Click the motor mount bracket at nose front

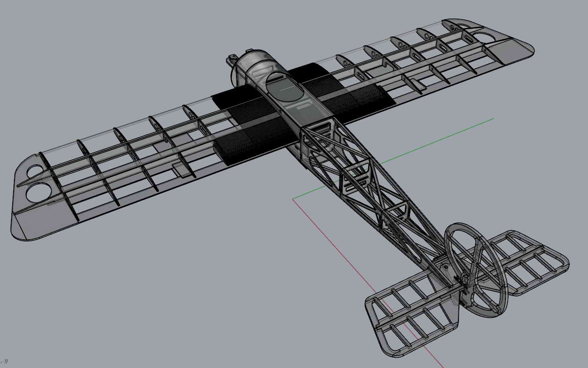(x=232, y=58)
